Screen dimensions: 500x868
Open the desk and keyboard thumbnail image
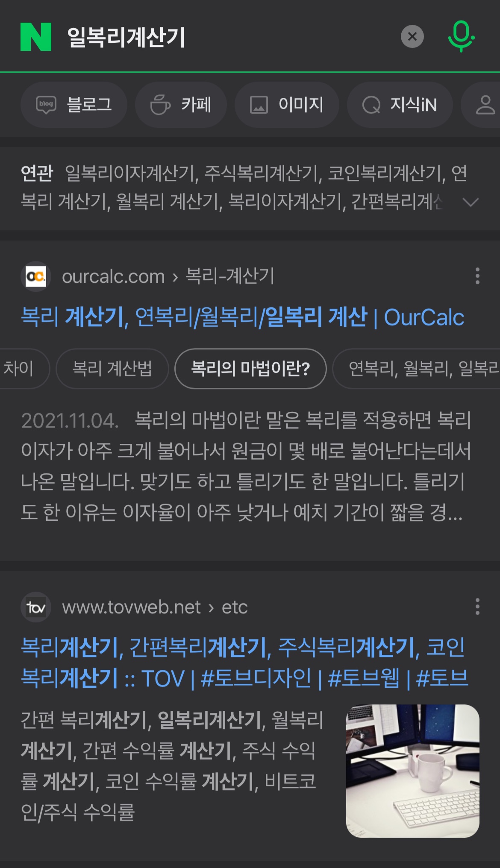point(412,771)
